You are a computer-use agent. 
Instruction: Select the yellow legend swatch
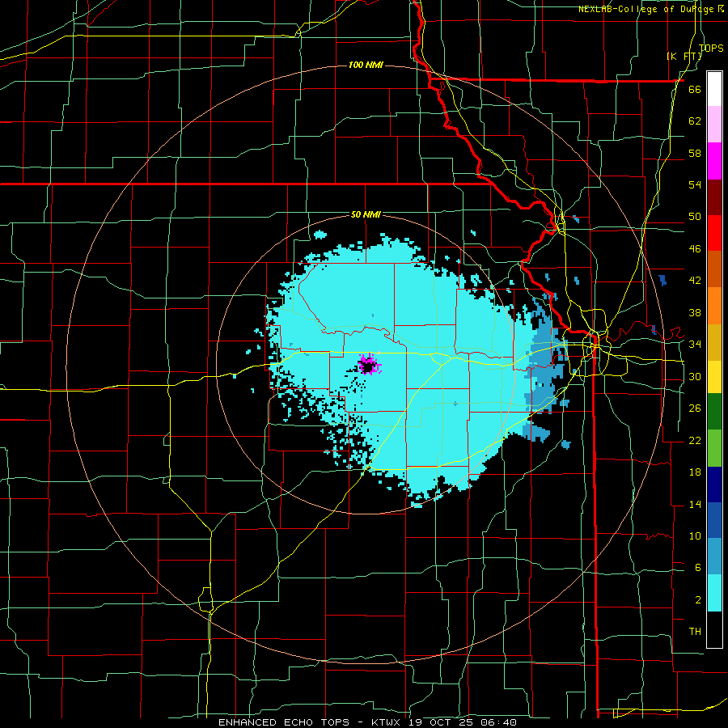[x=714, y=377]
